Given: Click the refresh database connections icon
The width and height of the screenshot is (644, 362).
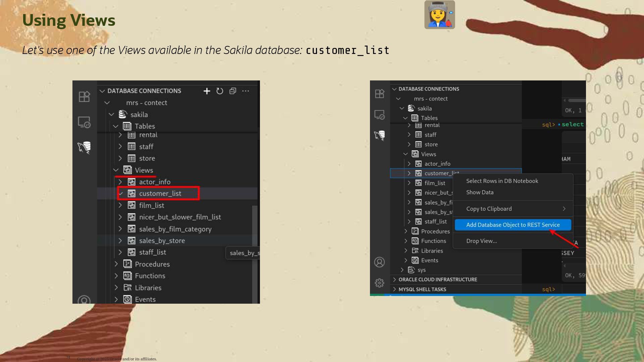Looking at the screenshot, I should (220, 91).
